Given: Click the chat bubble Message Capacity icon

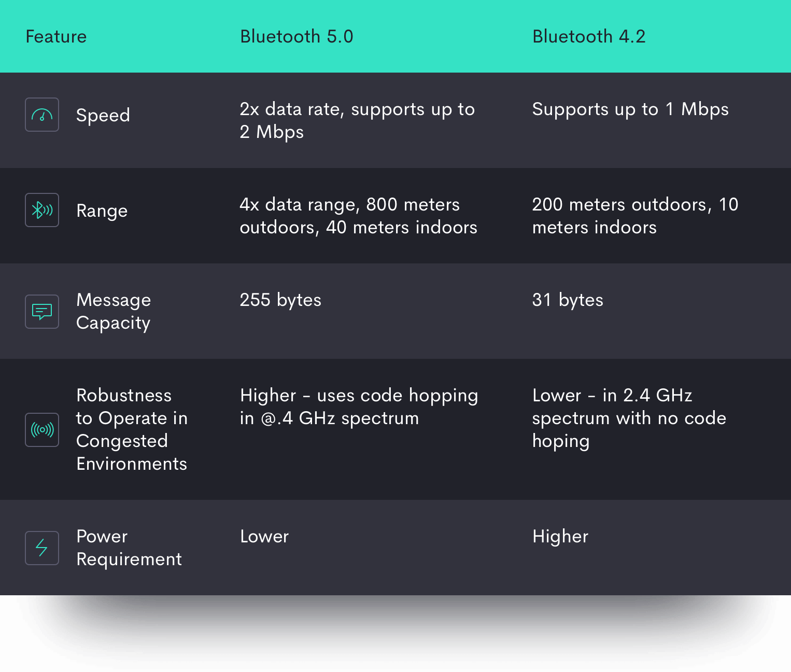Looking at the screenshot, I should click(x=42, y=312).
